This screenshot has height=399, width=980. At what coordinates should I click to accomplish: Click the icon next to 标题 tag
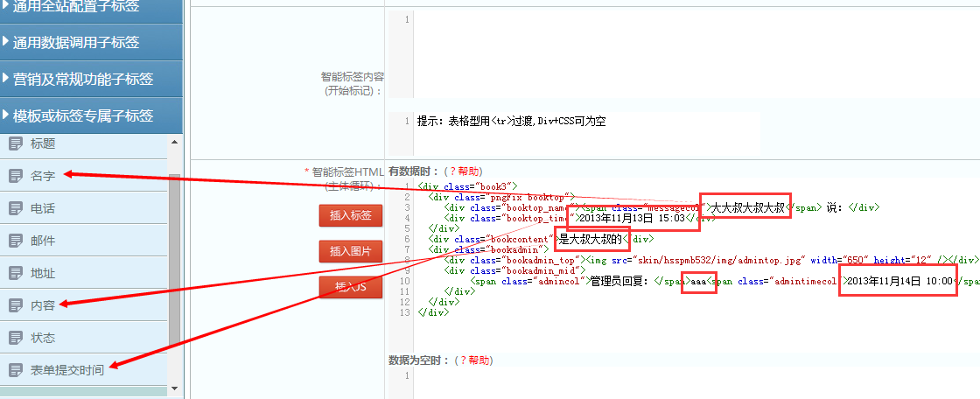click(15, 143)
